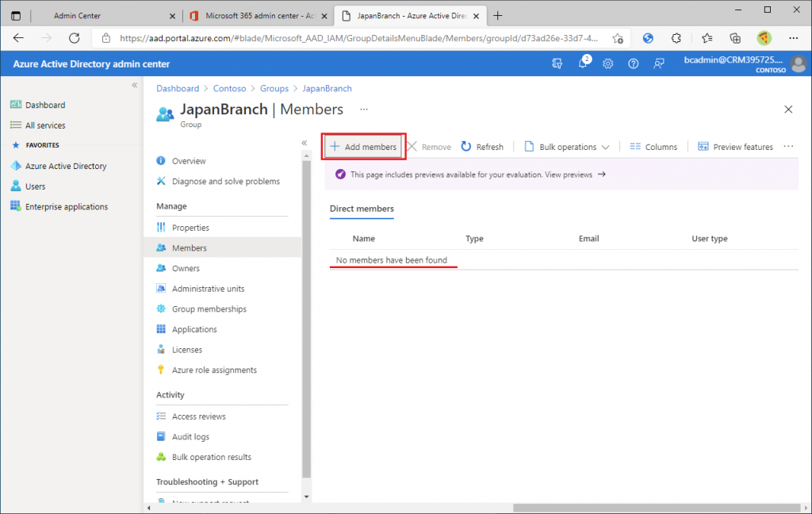Screen dimensions: 812x514
Task: Add page to favorites star icon
Action: (x=618, y=38)
